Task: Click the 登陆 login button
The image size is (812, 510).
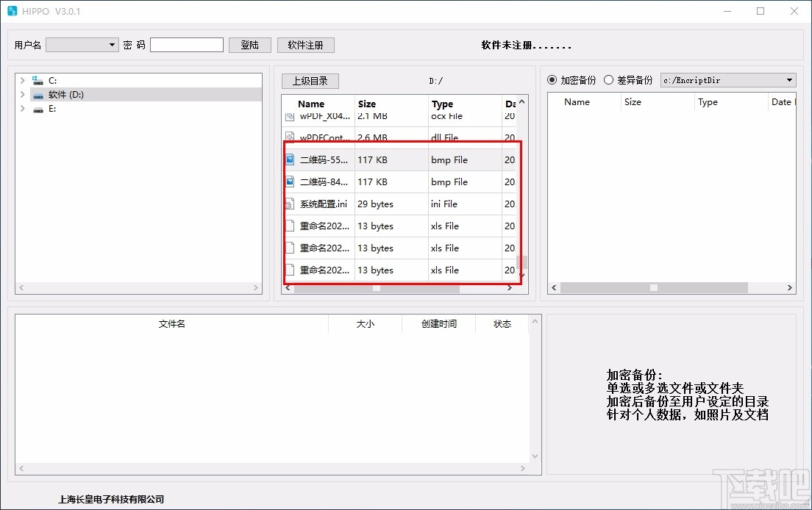Action: tap(249, 44)
